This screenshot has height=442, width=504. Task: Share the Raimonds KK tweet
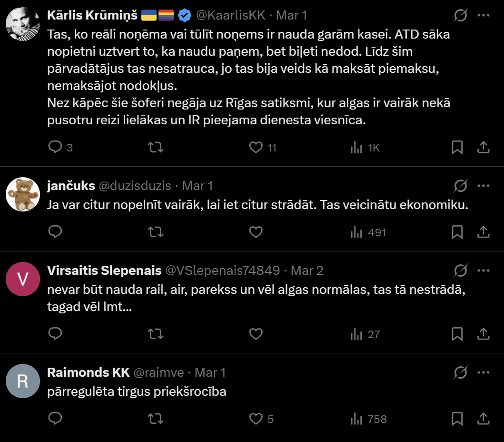click(x=483, y=419)
